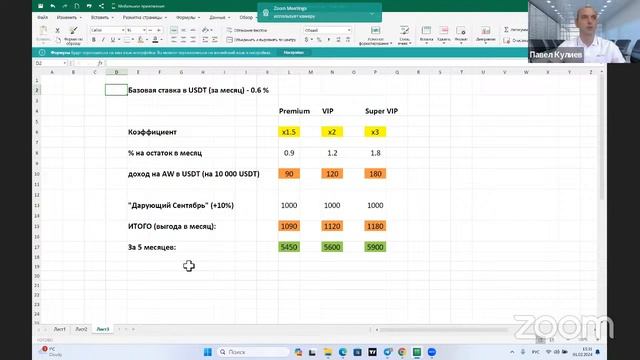The width and height of the screenshot is (640, 360).
Task: Switch to sheet tab Лист1
Action: (60, 329)
